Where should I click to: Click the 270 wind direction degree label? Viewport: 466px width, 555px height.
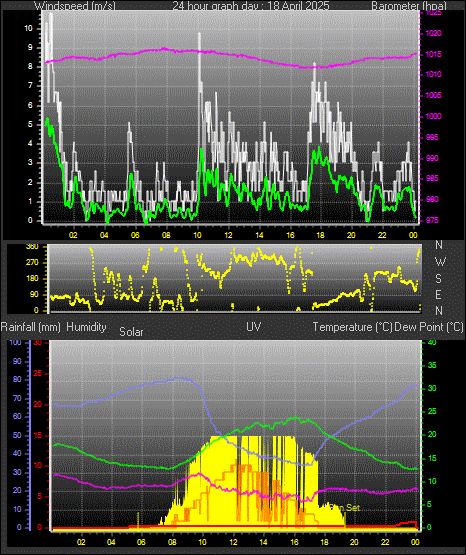click(33, 263)
